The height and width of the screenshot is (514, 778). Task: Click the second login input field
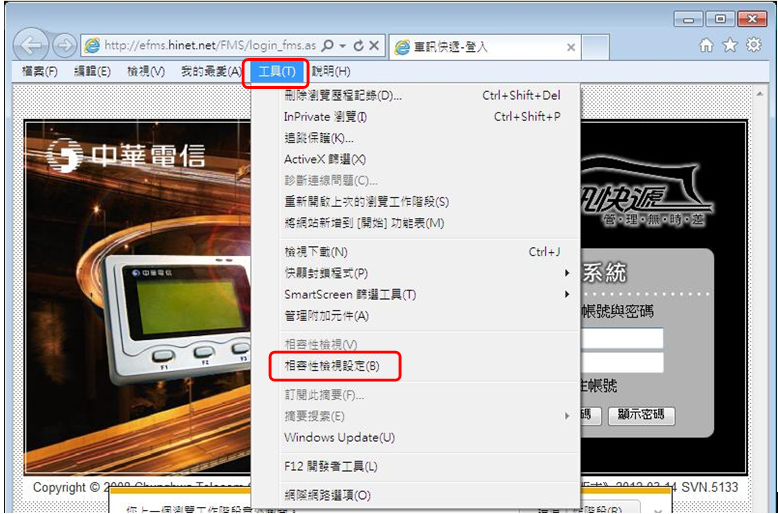[x=622, y=363]
